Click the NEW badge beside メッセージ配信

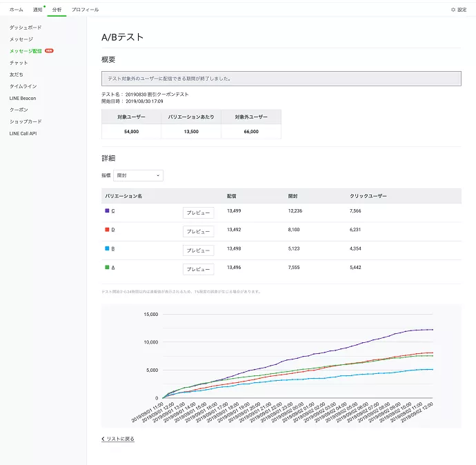(49, 51)
